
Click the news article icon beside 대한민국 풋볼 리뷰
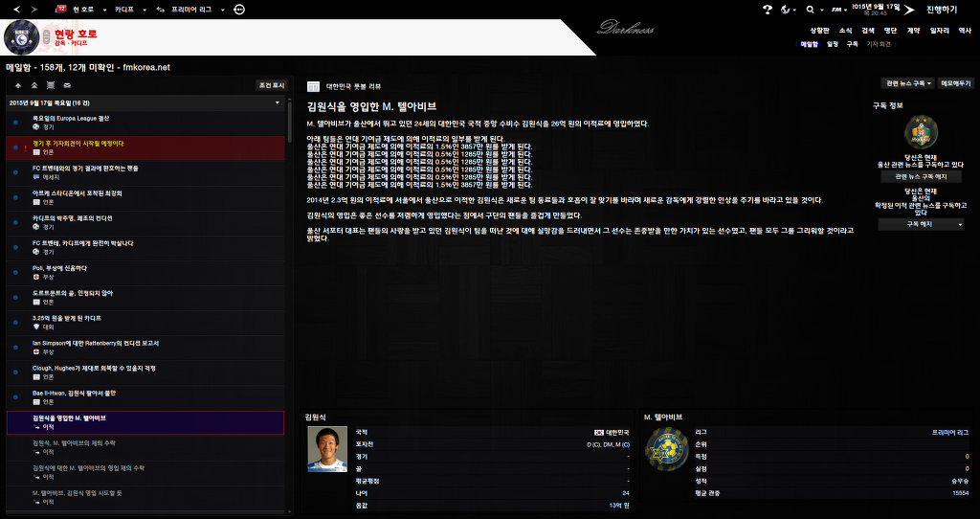[313, 87]
